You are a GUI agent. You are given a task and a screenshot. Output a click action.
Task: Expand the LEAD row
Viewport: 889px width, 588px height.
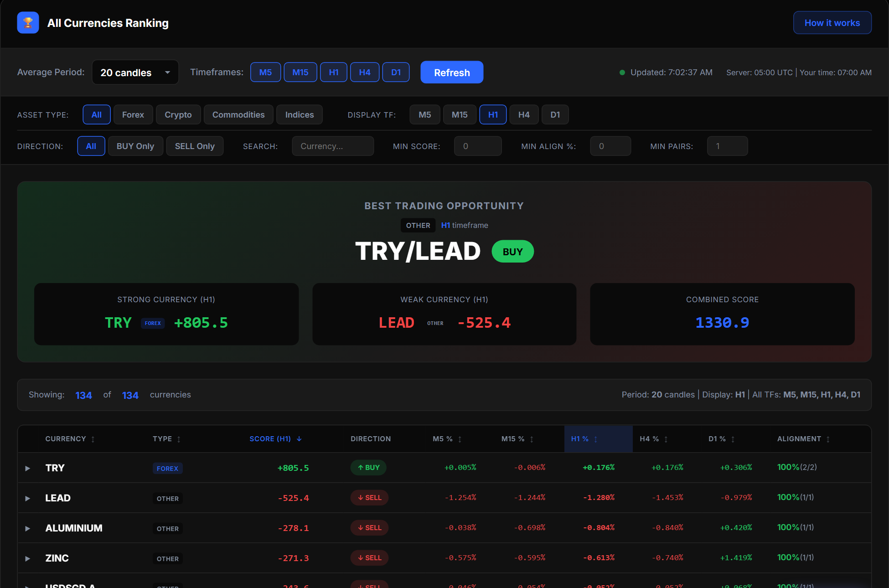coord(27,498)
